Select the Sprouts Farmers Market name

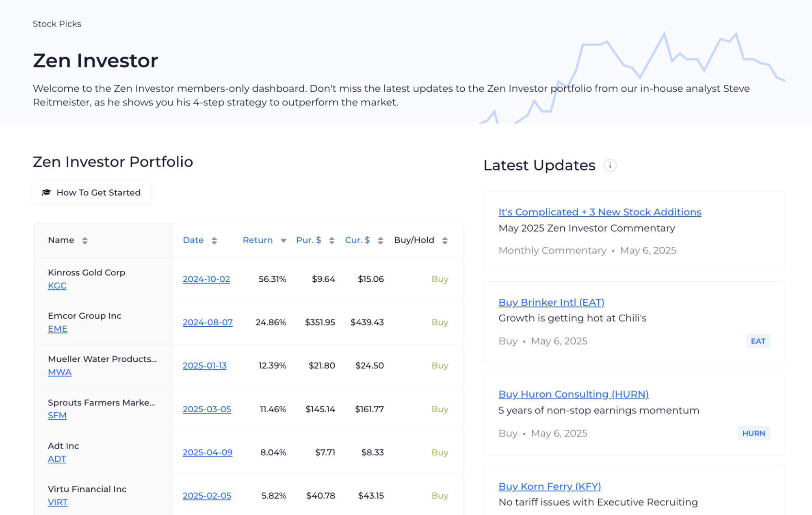(102, 403)
